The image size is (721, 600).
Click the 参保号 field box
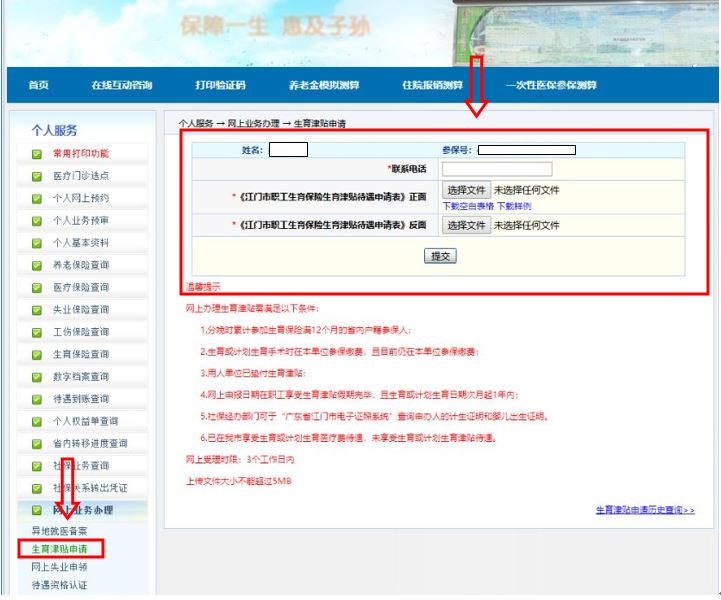click(x=527, y=150)
